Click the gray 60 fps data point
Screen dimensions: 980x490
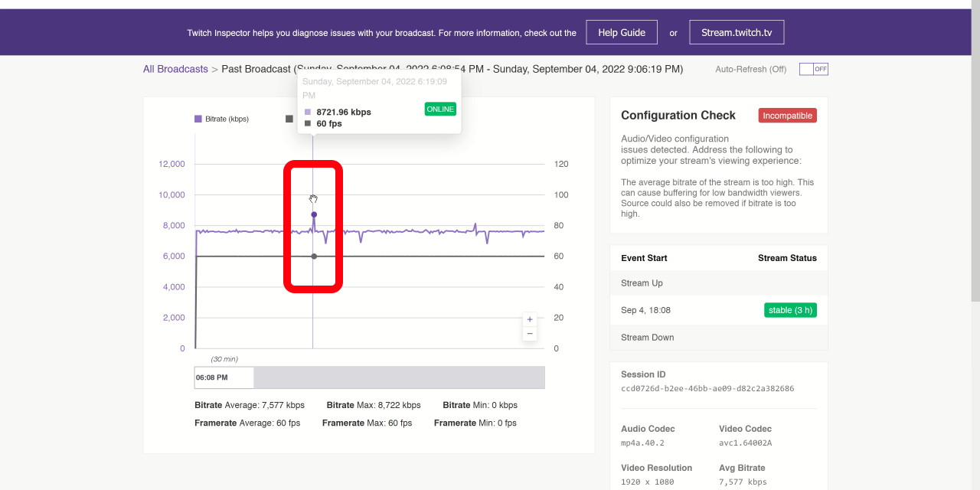[x=314, y=256]
